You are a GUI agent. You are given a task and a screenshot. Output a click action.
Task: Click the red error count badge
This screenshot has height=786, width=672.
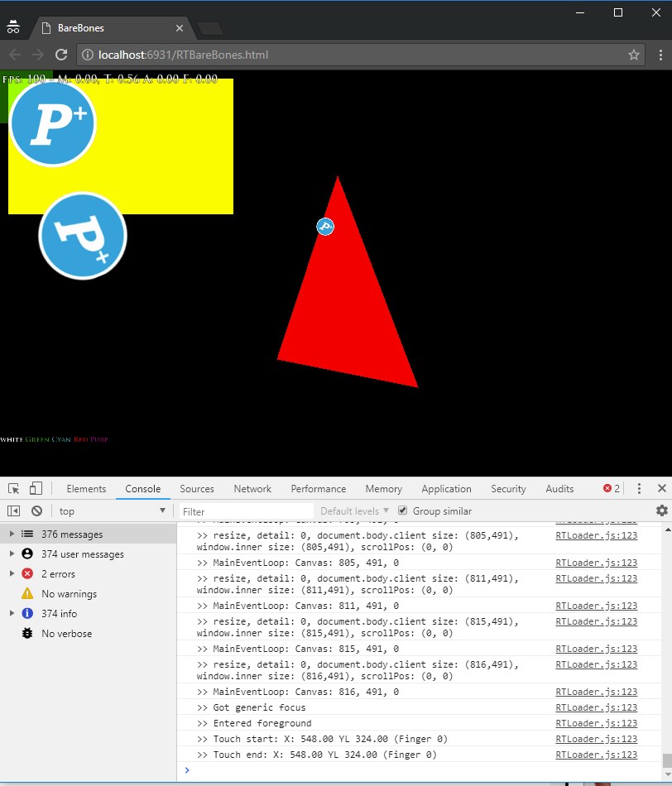pos(611,489)
